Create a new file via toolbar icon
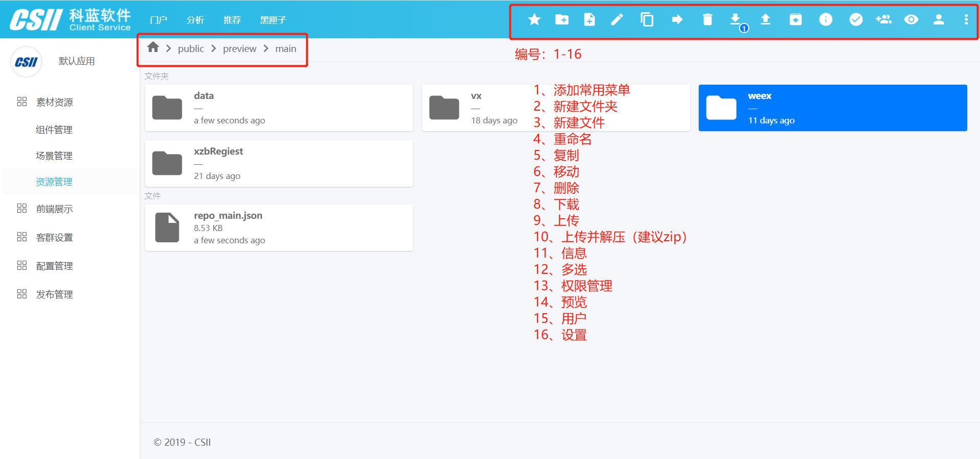This screenshot has width=980, height=459. pyautogui.click(x=589, y=19)
